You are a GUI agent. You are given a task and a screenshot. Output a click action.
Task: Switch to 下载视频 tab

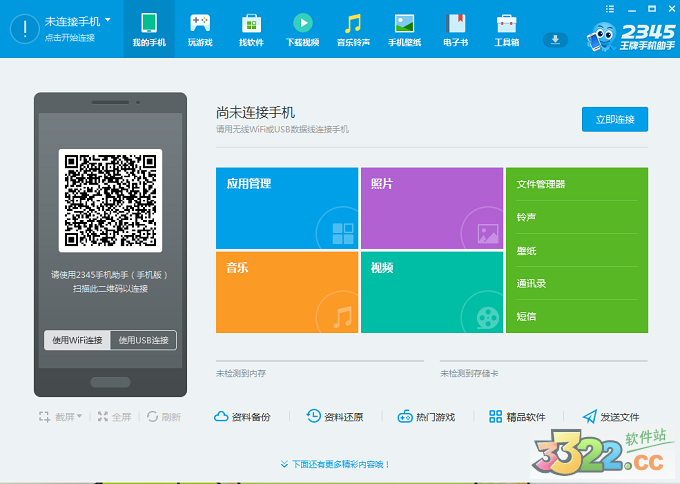303,29
